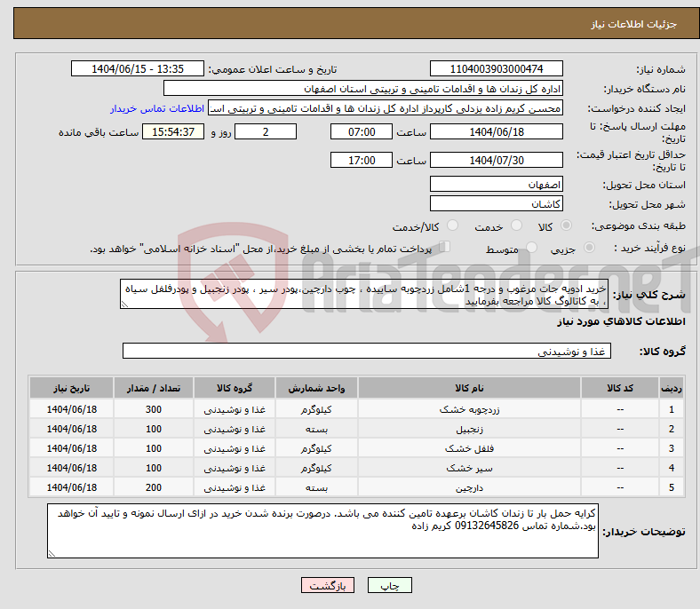Click the delivery city field showing کاشان
Viewport: 700px width, 609px height.
tap(496, 203)
